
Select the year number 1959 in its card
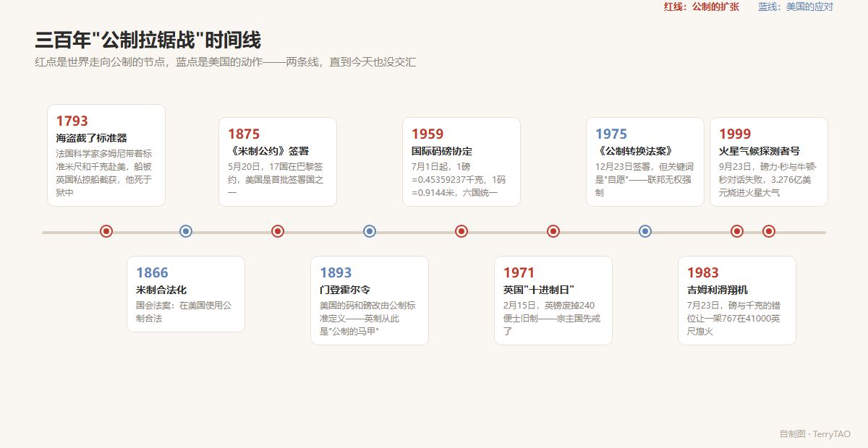427,134
